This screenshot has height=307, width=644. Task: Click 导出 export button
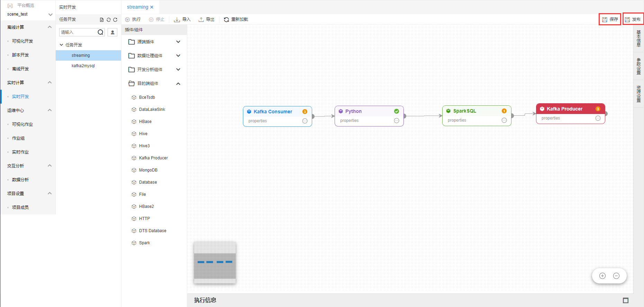pos(206,19)
